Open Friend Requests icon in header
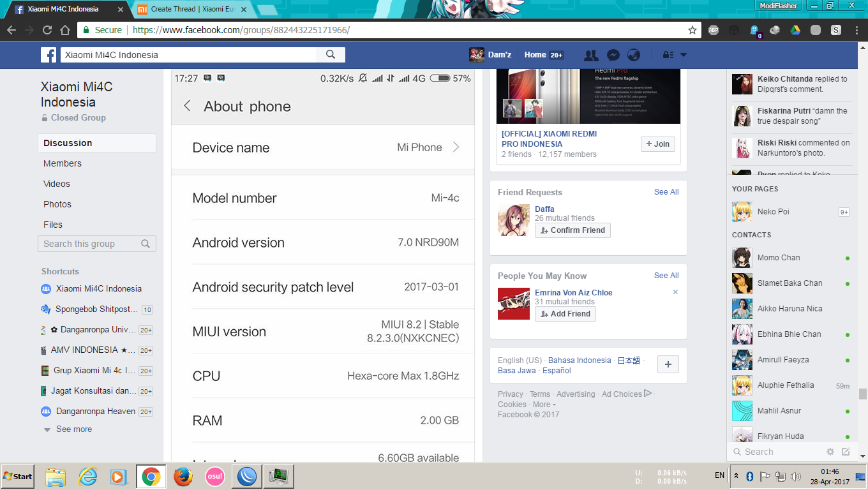868x490 pixels. click(x=591, y=55)
